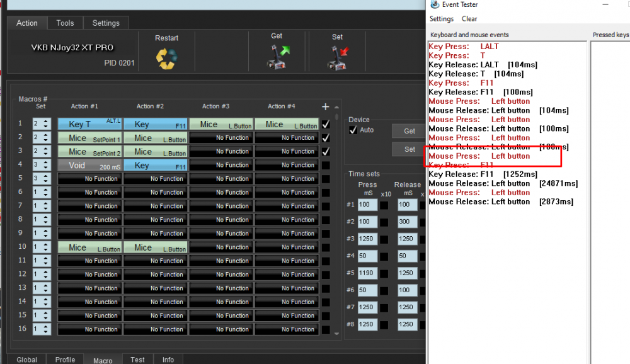Click No Function action #4 in macro 16
Screen dimensions: 630x364
pos(287,329)
